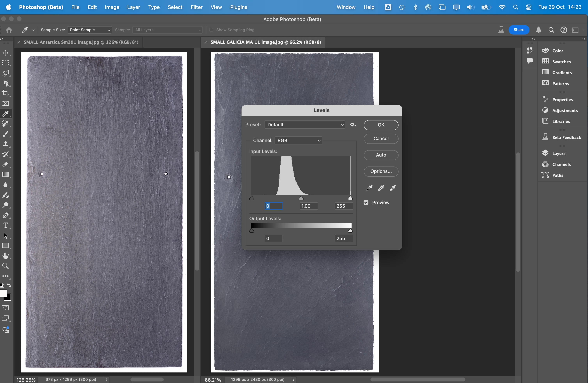This screenshot has width=588, height=383.
Task: Uncheck the Preview checkbox
Action: 366,202
